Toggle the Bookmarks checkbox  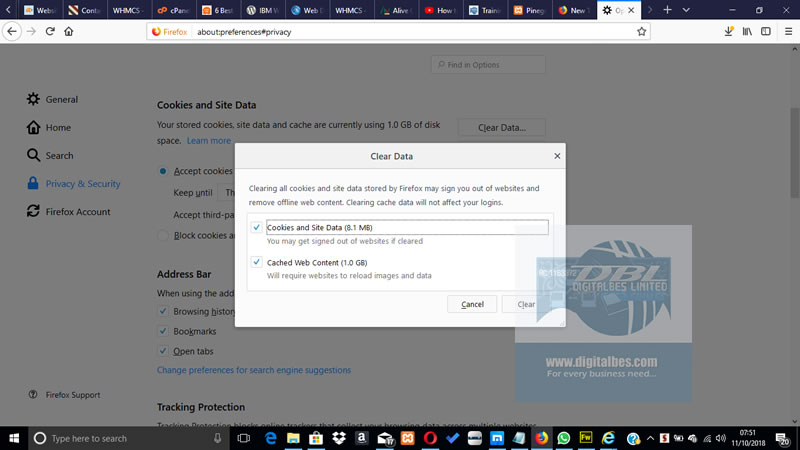click(163, 331)
